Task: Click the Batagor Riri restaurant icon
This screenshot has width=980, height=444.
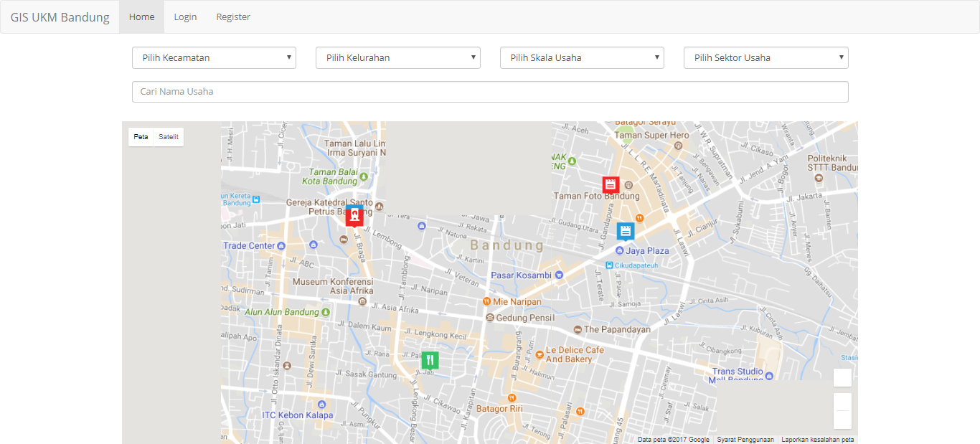Action: 512,398
